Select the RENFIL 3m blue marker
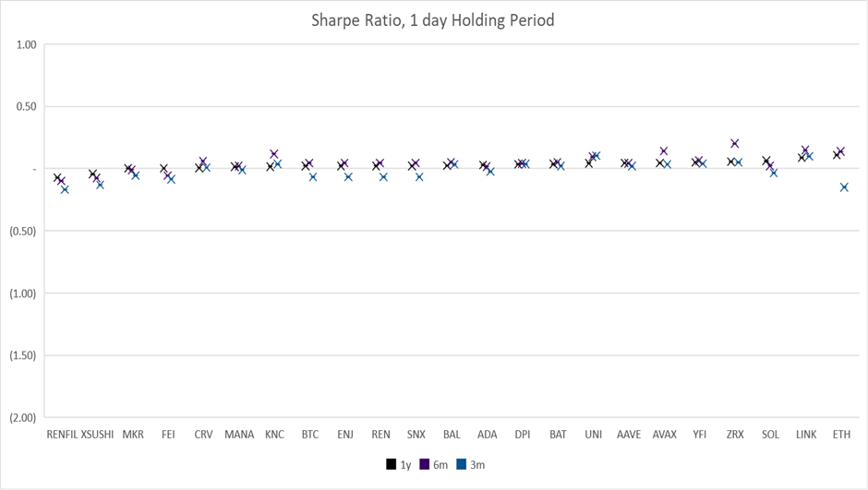This screenshot has height=490, width=868. coord(65,189)
